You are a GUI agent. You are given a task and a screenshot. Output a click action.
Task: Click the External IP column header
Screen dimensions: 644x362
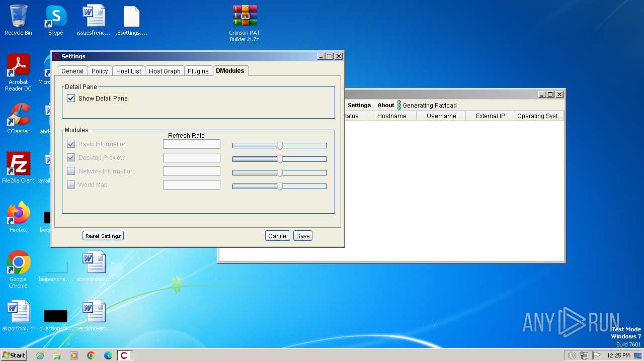tap(491, 116)
